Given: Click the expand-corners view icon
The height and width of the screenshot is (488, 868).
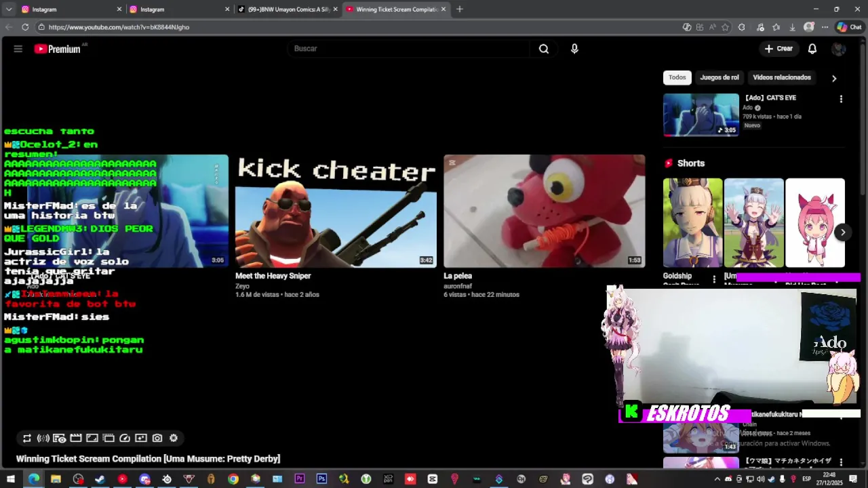Looking at the screenshot, I should 92,439.
